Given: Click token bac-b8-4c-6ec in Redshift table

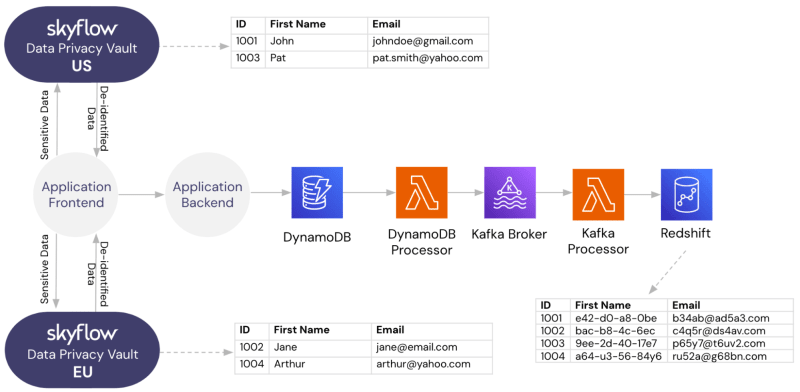Looking at the screenshot, I should click(x=619, y=331).
